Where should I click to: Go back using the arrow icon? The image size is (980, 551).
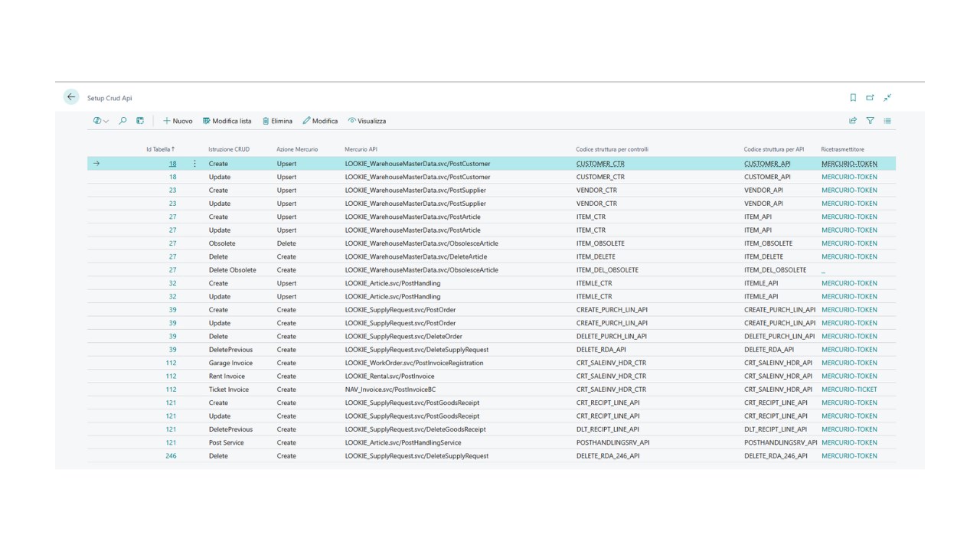(71, 97)
